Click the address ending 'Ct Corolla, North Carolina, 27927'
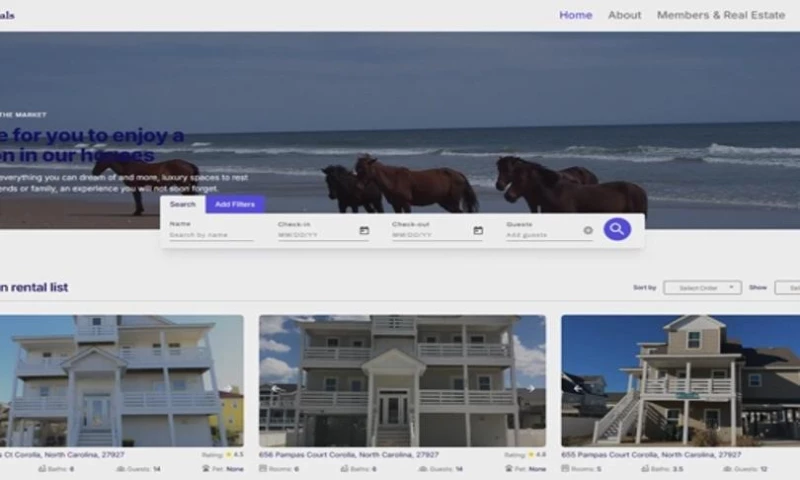Viewport: 800px width, 480px height. click(x=62, y=454)
